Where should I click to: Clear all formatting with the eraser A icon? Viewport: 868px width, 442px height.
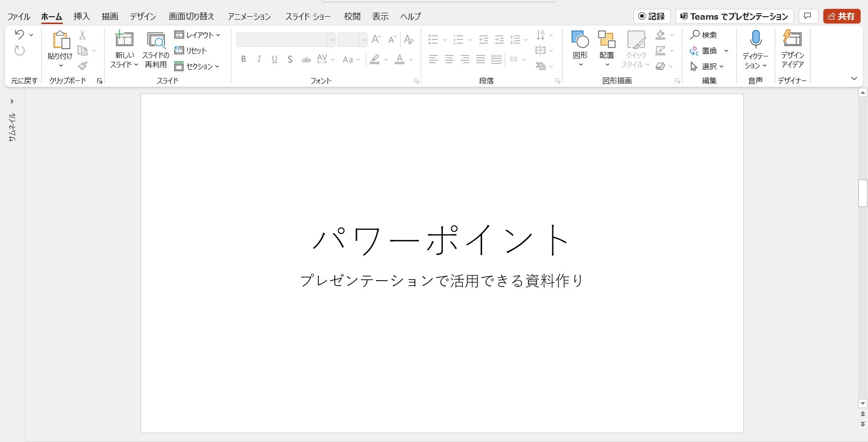click(x=409, y=39)
